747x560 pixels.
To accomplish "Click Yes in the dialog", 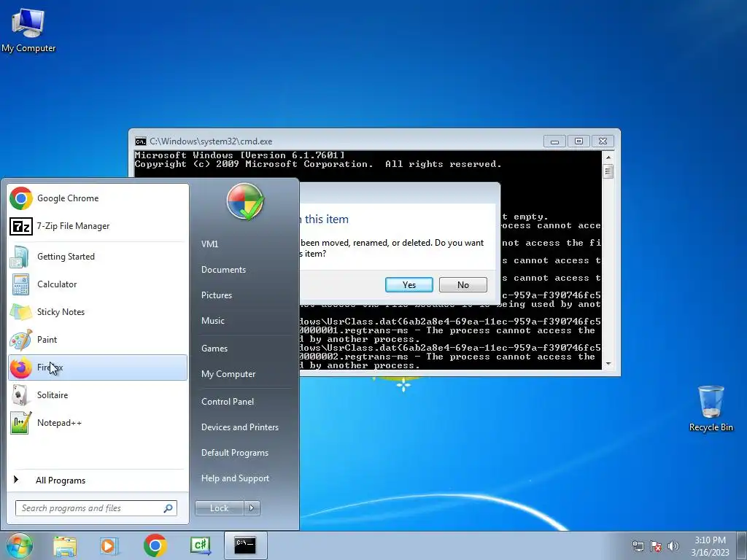I will (409, 285).
